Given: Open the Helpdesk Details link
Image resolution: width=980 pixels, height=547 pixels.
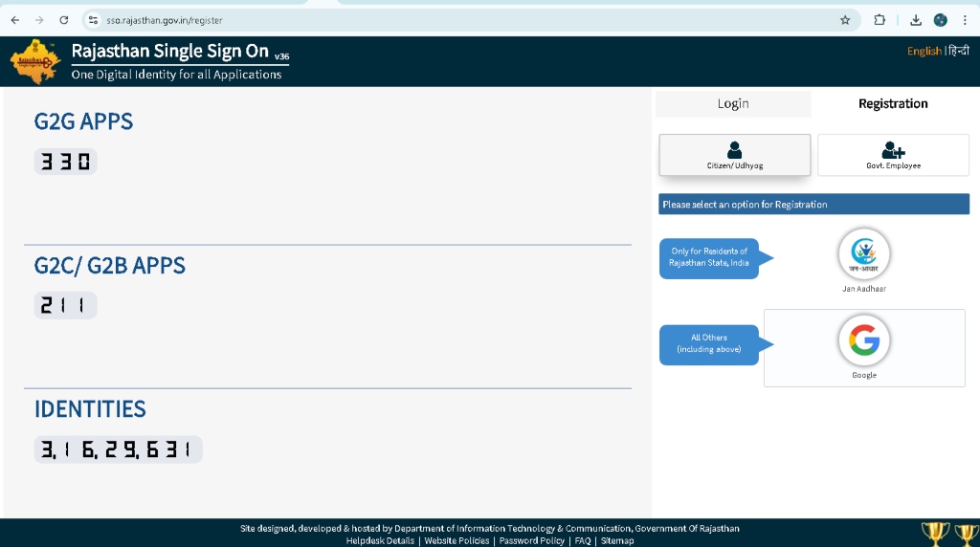Looking at the screenshot, I should (x=380, y=540).
